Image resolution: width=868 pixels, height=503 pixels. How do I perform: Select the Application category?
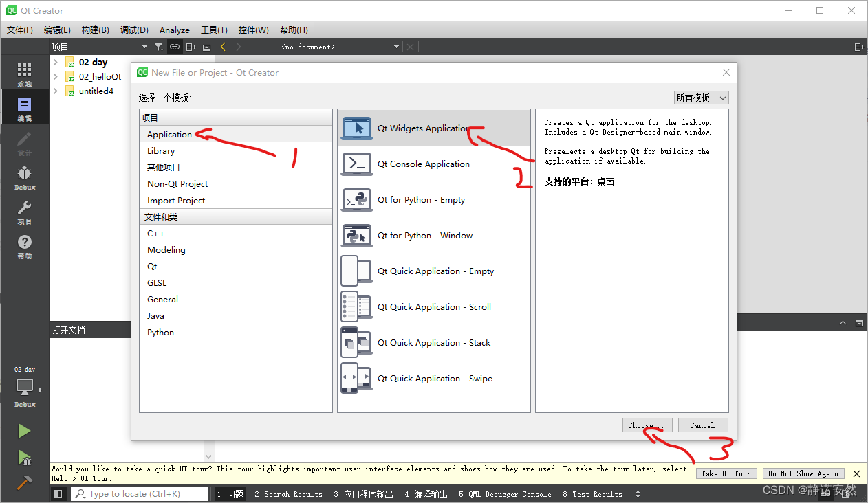tap(236, 134)
